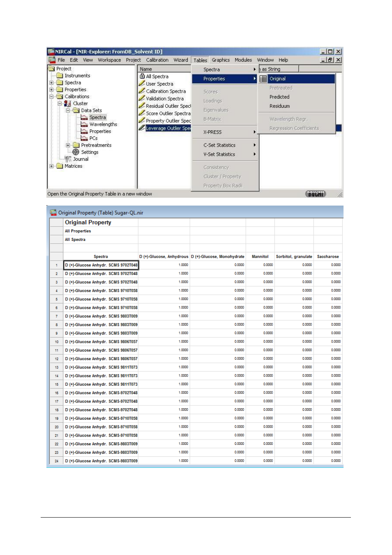Screen dimensions: 392x555
Task: Collapse the Data Sets node
Action: click(x=68, y=111)
